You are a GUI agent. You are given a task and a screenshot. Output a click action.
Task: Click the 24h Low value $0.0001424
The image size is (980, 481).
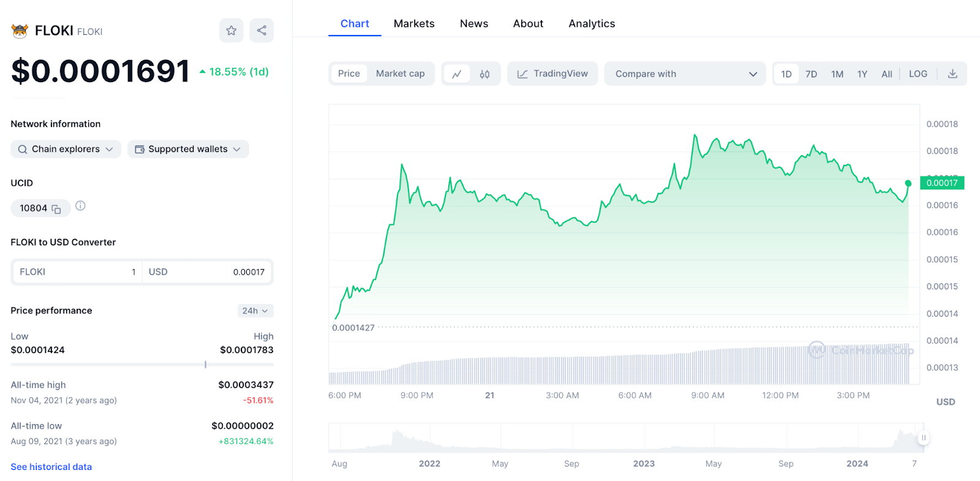(37, 350)
